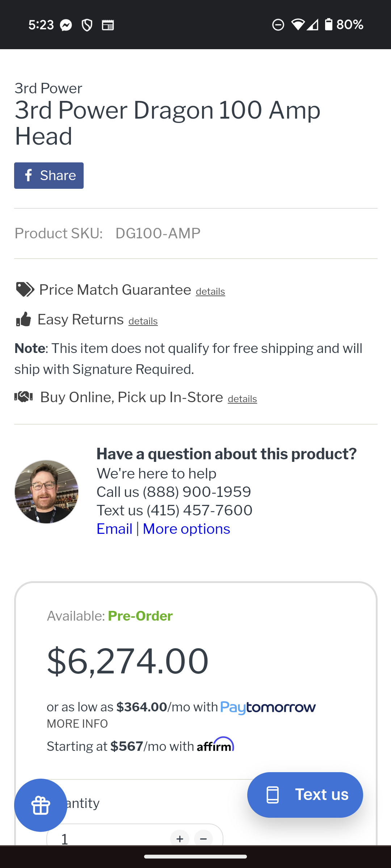Open the Text us chat button
The width and height of the screenshot is (391, 868).
click(x=305, y=795)
